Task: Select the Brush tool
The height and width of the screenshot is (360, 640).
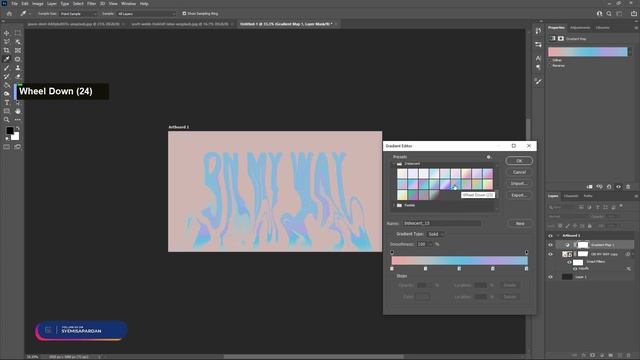Action: 7,68
